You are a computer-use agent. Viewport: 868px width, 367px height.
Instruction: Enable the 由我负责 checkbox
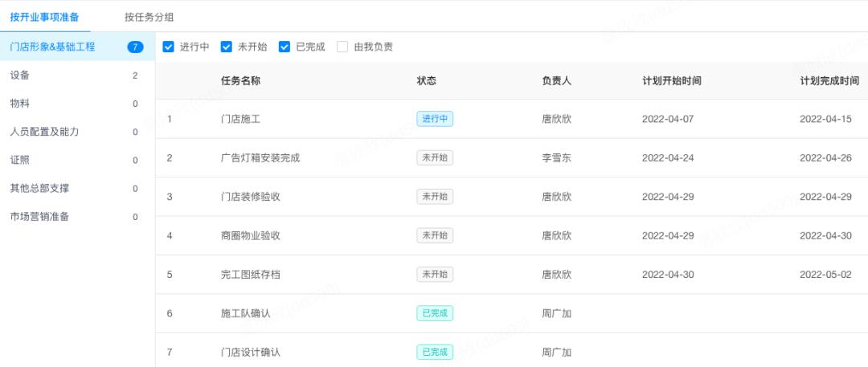click(x=342, y=47)
